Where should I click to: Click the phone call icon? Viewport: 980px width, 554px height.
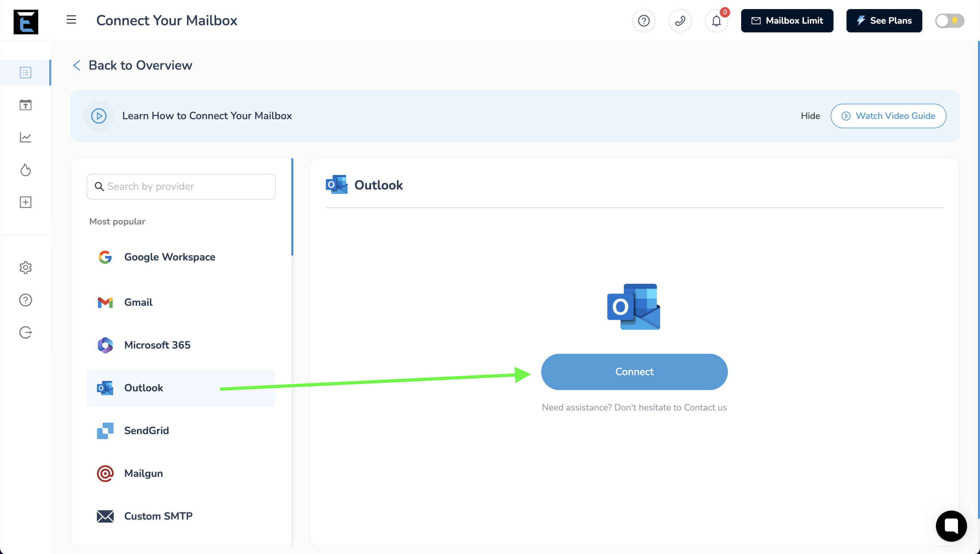(680, 20)
